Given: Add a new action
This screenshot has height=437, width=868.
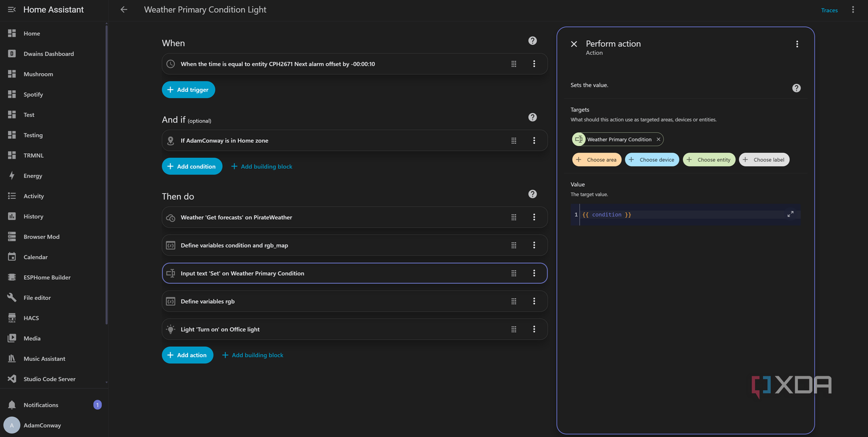Looking at the screenshot, I should [187, 355].
